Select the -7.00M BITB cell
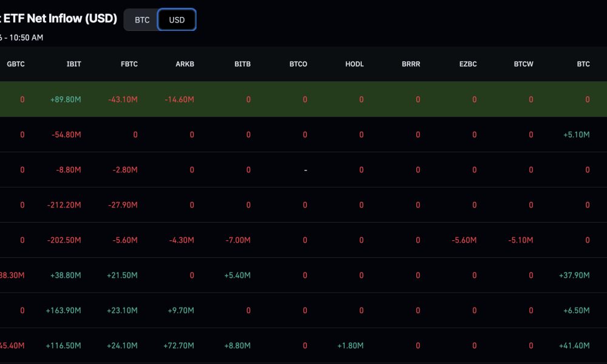607x364 pixels. 238,240
